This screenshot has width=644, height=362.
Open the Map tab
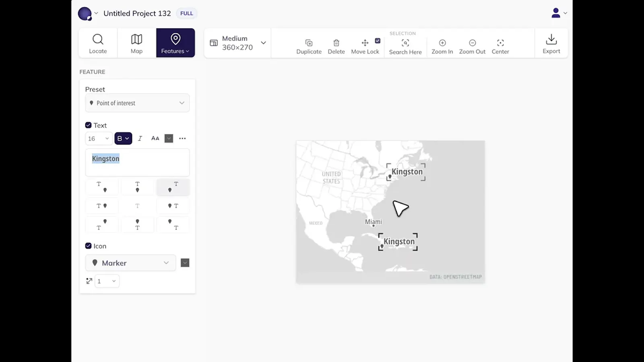click(x=136, y=43)
